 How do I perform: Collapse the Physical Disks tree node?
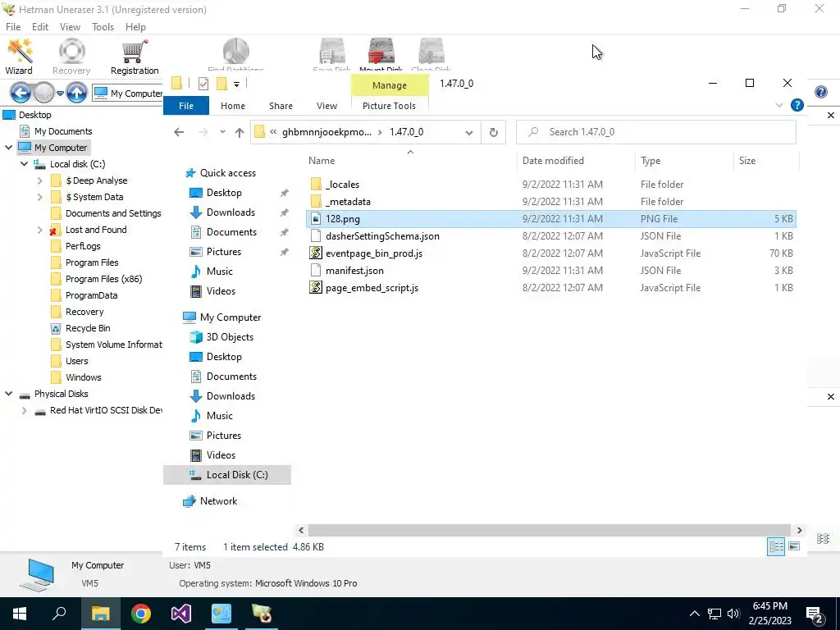(8, 394)
